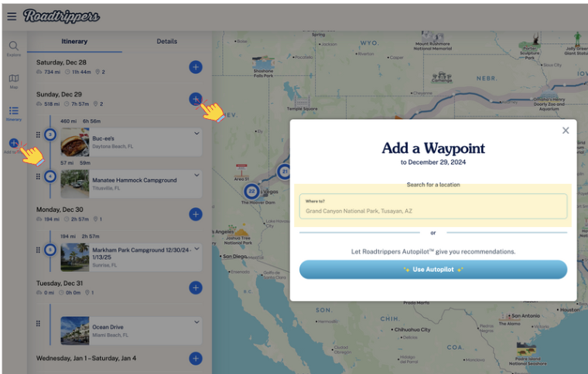Click the Omaha's Henry Doorly Zoo icon
Image resolution: width=588 pixels, height=374 pixels.
click(549, 93)
